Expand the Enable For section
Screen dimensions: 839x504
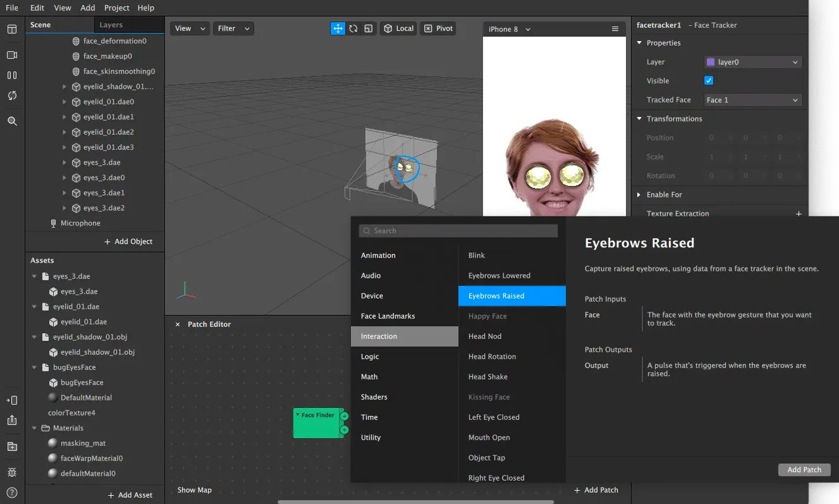[x=639, y=195]
